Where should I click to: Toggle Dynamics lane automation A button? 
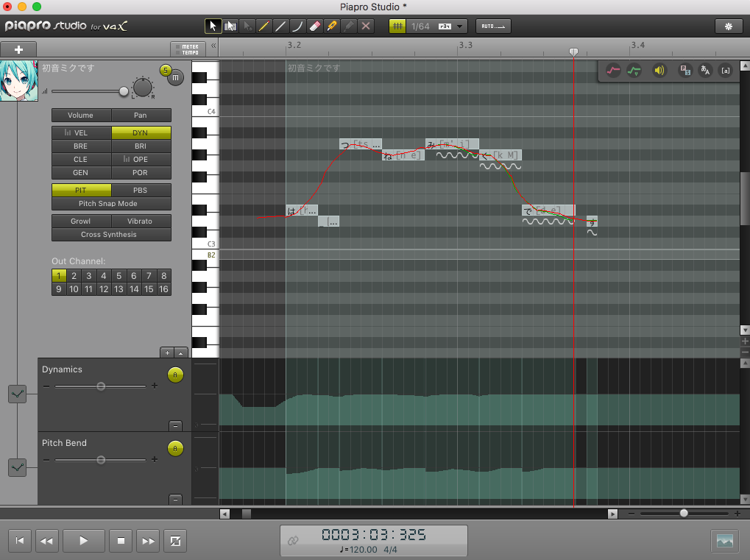tap(176, 375)
